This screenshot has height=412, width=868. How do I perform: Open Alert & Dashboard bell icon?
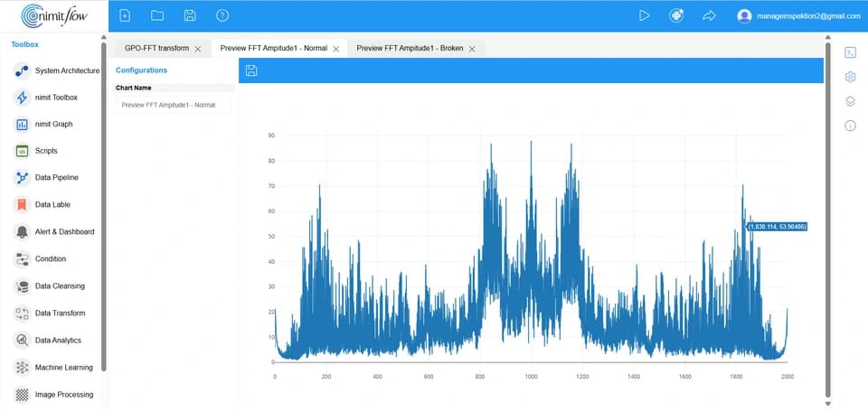[22, 231]
